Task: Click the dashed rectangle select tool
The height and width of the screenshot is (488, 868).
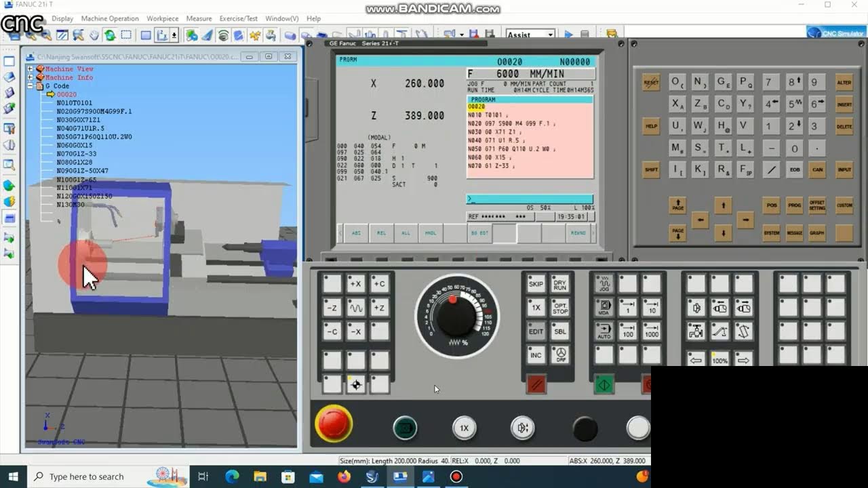Action: tap(126, 35)
